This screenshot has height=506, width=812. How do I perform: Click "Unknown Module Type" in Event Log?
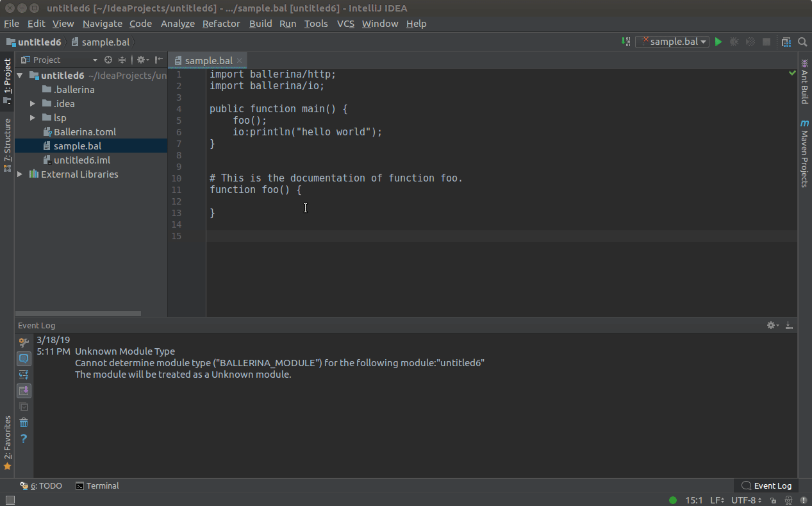pyautogui.click(x=125, y=351)
